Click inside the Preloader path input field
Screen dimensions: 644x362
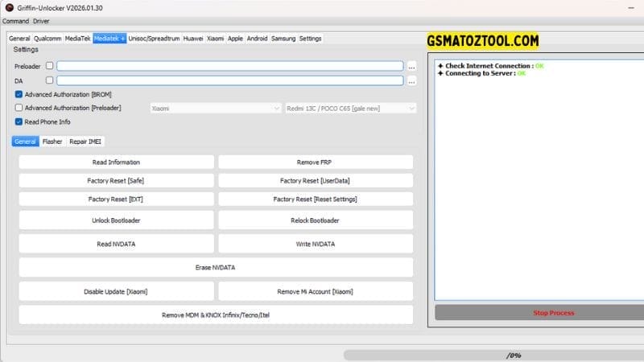coord(229,66)
